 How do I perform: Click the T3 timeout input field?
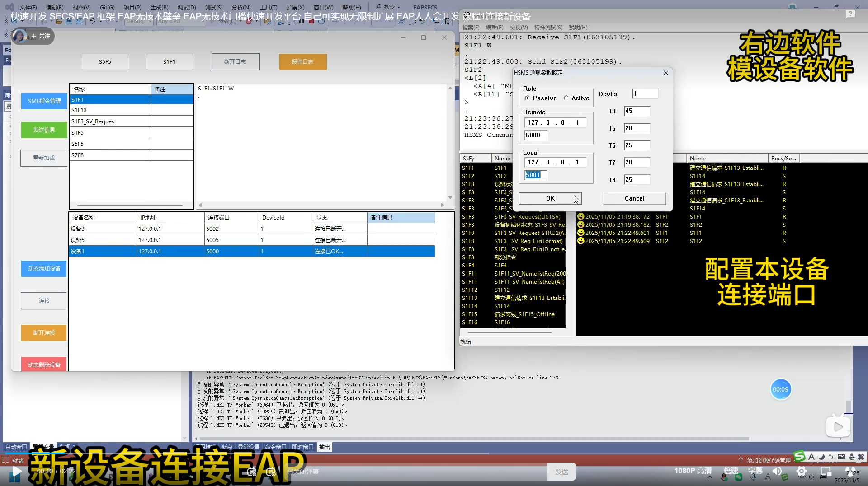(637, 111)
